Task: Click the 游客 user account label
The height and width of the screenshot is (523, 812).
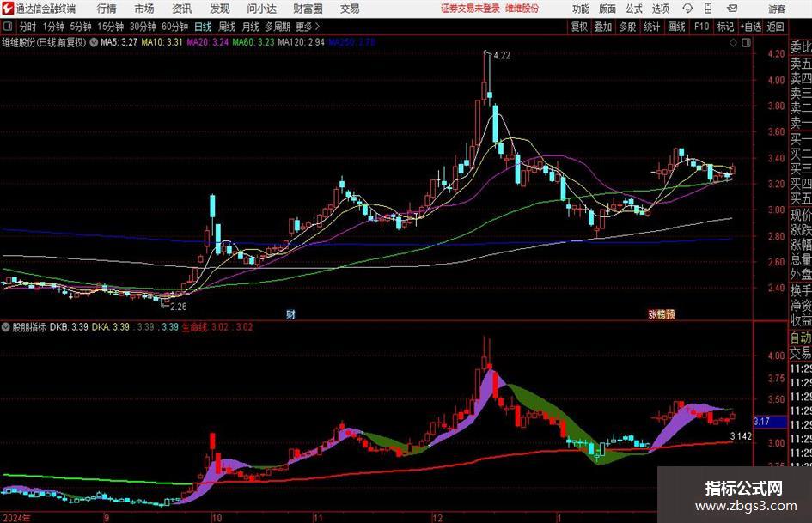Action: click(x=777, y=9)
